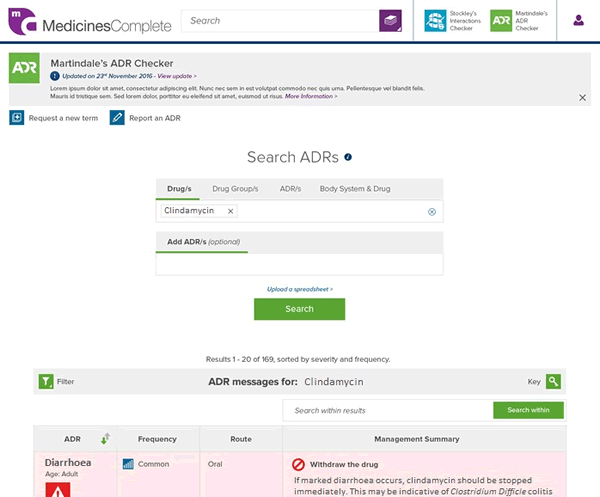This screenshot has height=497, width=600.
Task: Click the Common frequency label
Action: [153, 464]
